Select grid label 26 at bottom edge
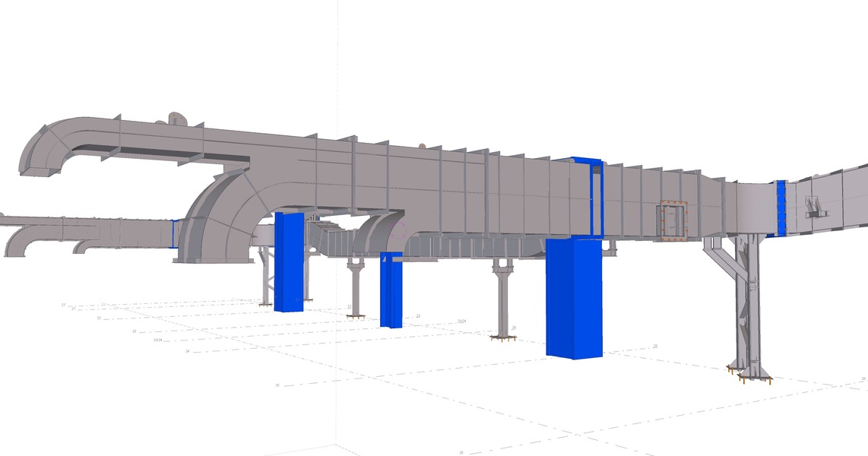The image size is (868, 456). click(x=461, y=452)
